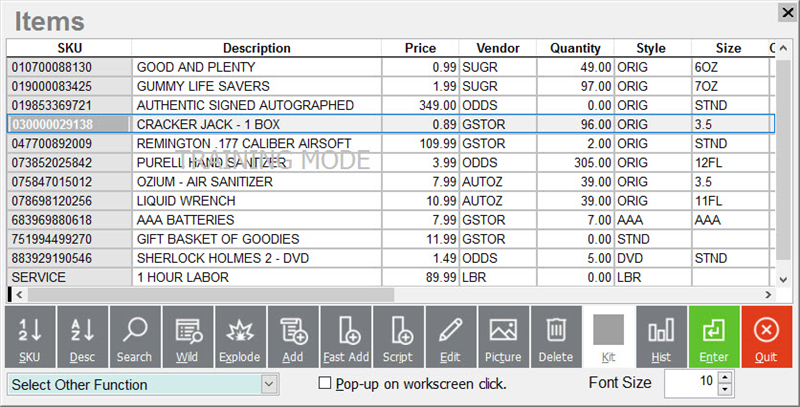
Task: Click horizontal scrollbar right arrow
Action: (x=768, y=294)
